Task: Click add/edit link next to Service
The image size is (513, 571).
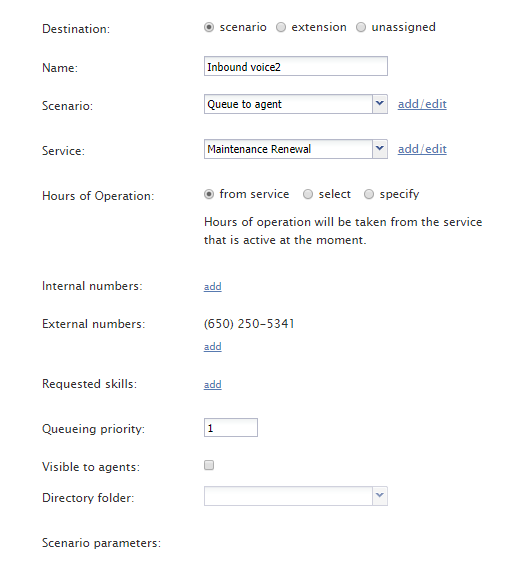Action: [422, 149]
